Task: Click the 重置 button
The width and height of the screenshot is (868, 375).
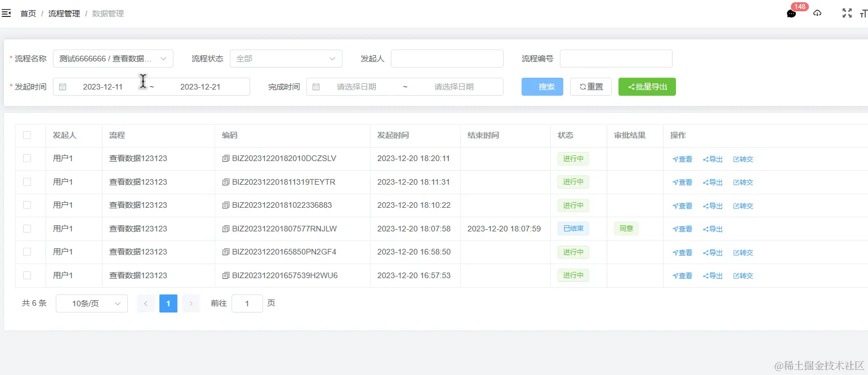Action: pyautogui.click(x=591, y=87)
